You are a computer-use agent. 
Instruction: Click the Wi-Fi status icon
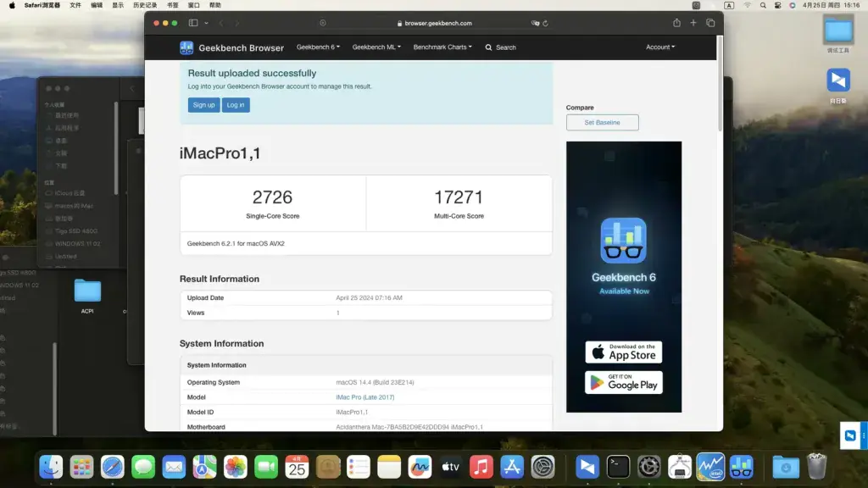pyautogui.click(x=748, y=5)
